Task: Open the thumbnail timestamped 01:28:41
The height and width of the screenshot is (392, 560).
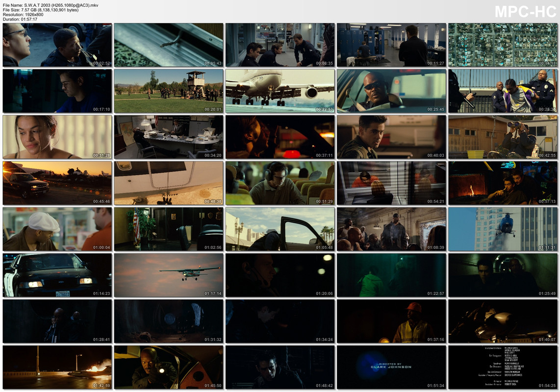Action: click(x=57, y=321)
